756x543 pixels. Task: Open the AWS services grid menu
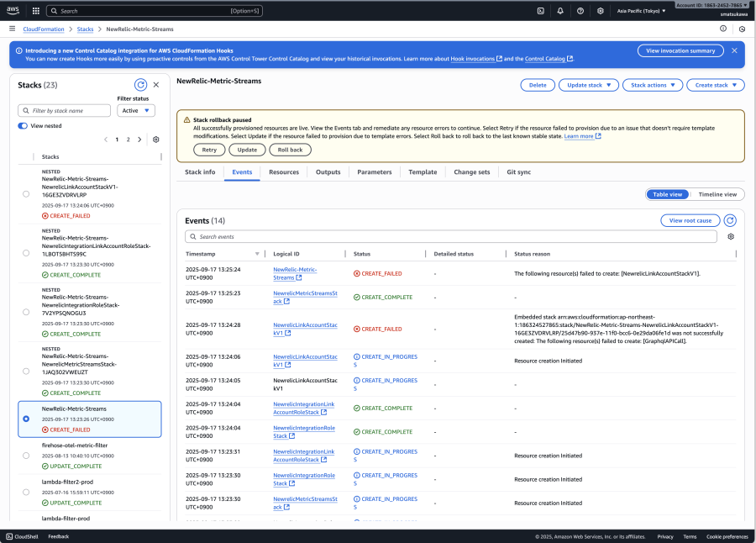tap(35, 11)
